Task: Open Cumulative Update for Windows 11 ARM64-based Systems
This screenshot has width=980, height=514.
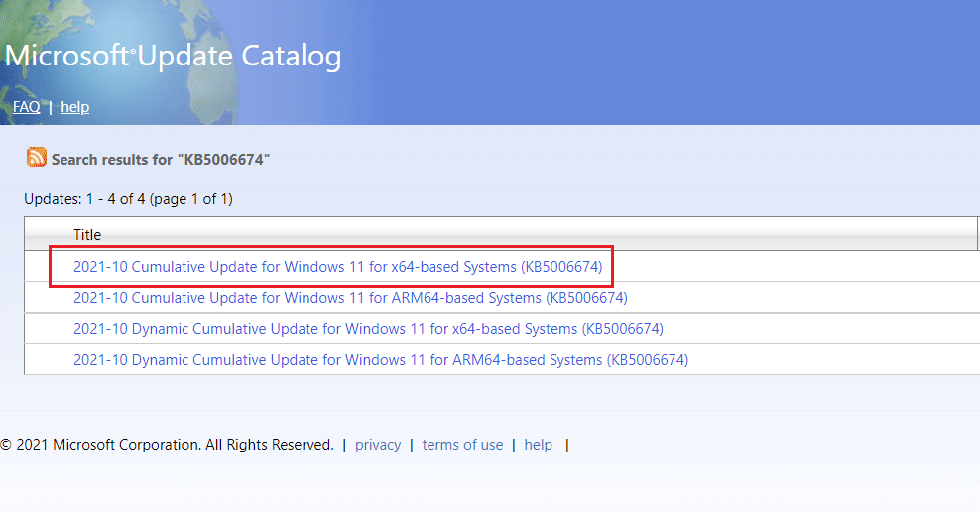Action: (350, 298)
